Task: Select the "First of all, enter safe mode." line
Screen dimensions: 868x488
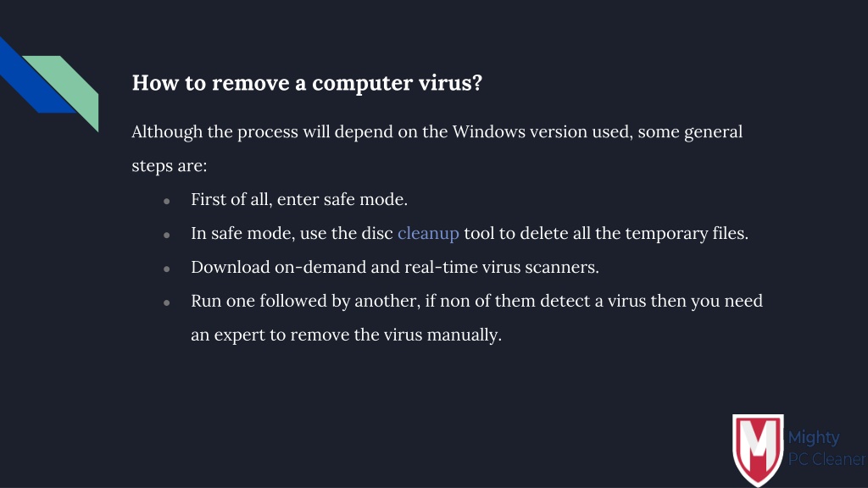Action: 299,199
